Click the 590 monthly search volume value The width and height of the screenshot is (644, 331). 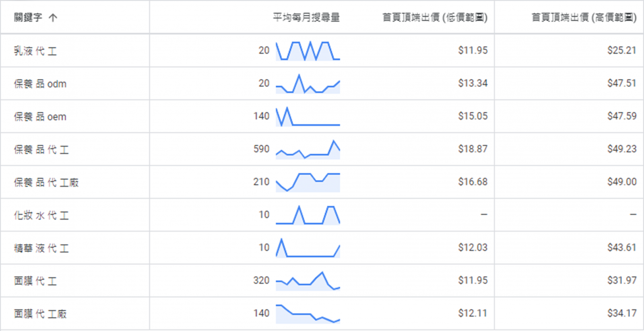[x=261, y=149]
